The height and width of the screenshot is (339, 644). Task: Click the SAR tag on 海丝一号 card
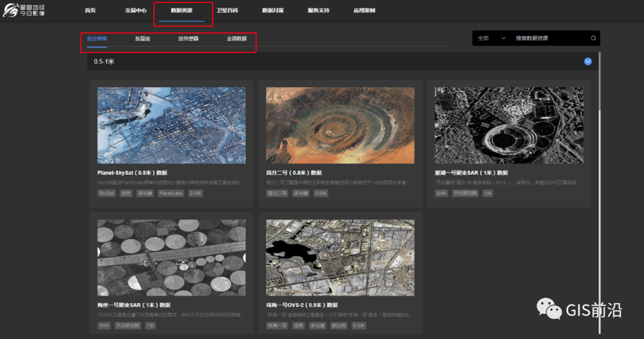point(104,325)
